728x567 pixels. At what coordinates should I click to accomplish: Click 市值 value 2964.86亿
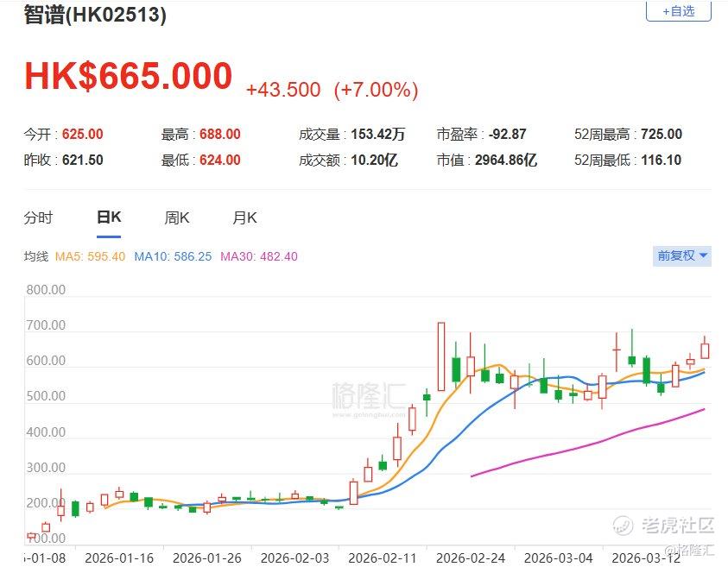pos(506,160)
